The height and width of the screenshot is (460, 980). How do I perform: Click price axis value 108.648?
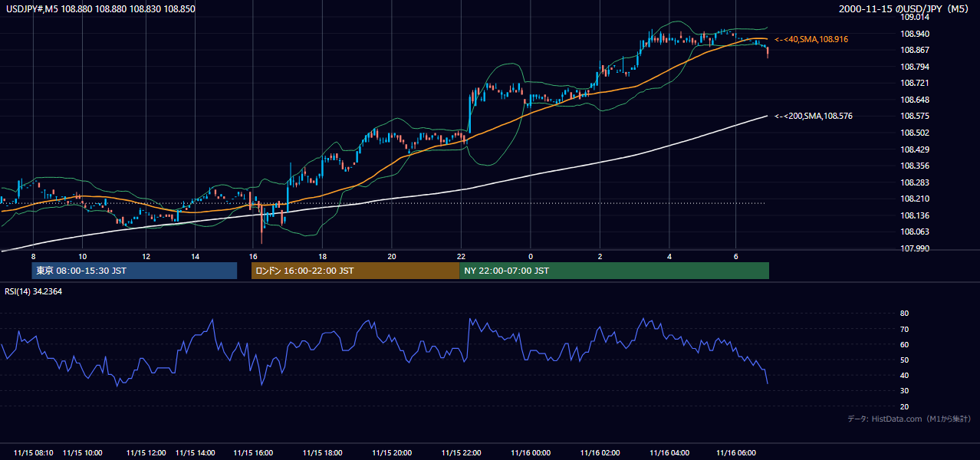pyautogui.click(x=915, y=100)
